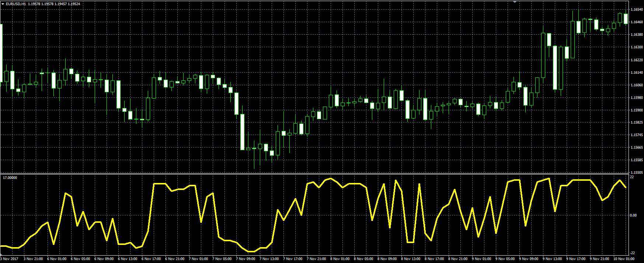This screenshot has width=644, height=263.
Task: Click the 10 Nov 01:00 time label
Action: [x=624, y=259]
